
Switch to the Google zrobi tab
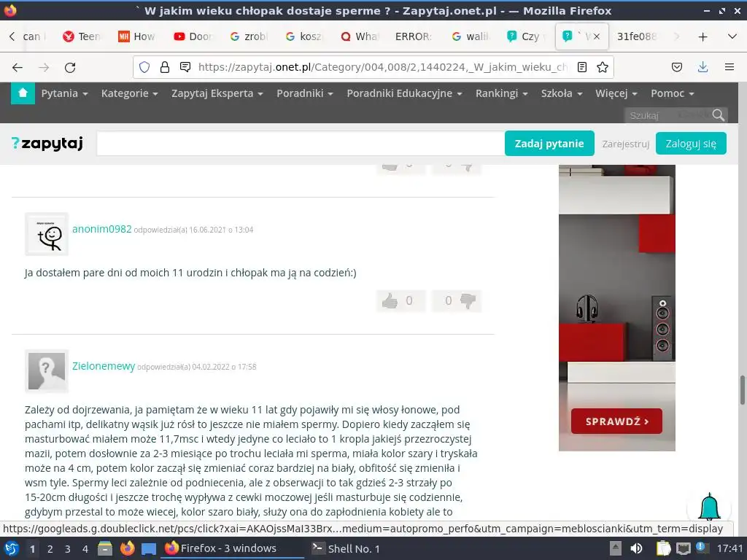pyautogui.click(x=248, y=36)
